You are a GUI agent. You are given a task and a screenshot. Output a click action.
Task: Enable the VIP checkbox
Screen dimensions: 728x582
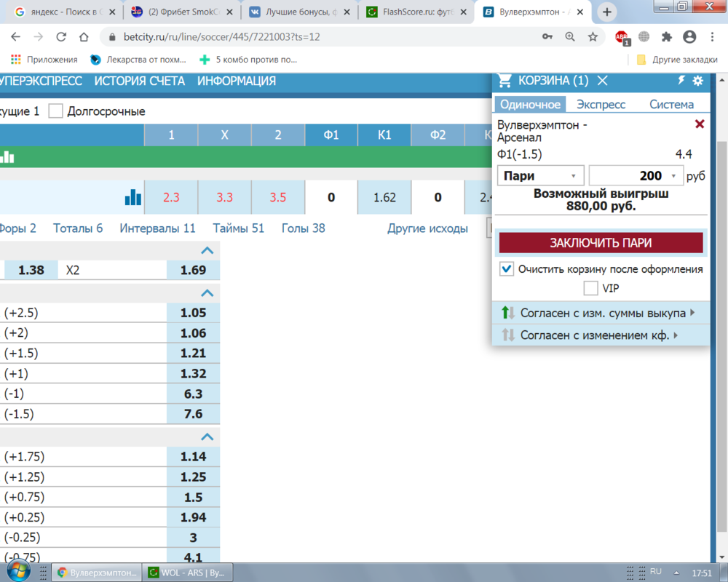[590, 288]
